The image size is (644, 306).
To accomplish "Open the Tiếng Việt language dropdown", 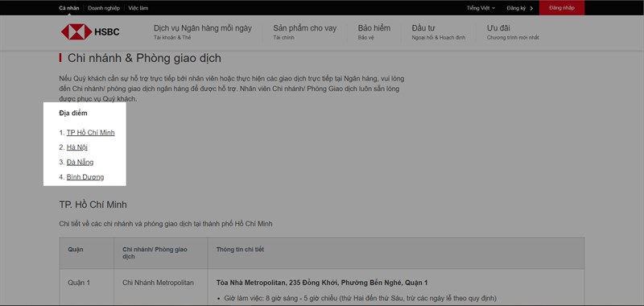I will click(481, 8).
